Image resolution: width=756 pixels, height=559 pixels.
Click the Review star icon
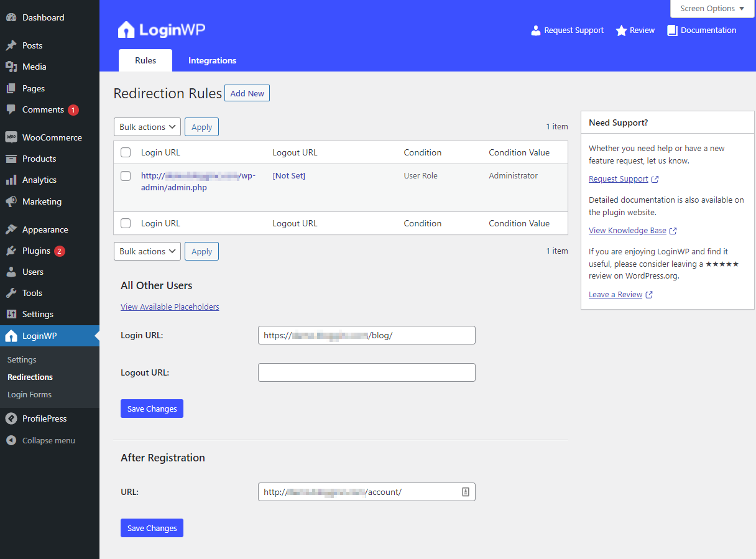pos(621,30)
